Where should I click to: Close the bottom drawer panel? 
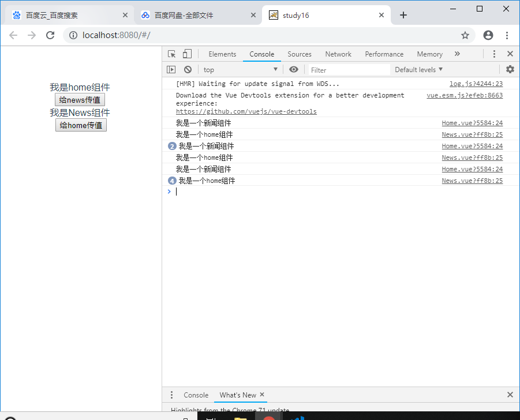click(510, 395)
